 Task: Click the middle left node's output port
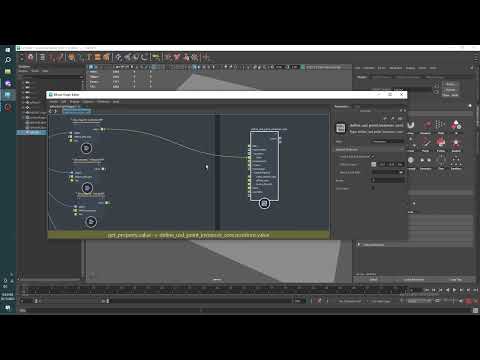(103, 169)
